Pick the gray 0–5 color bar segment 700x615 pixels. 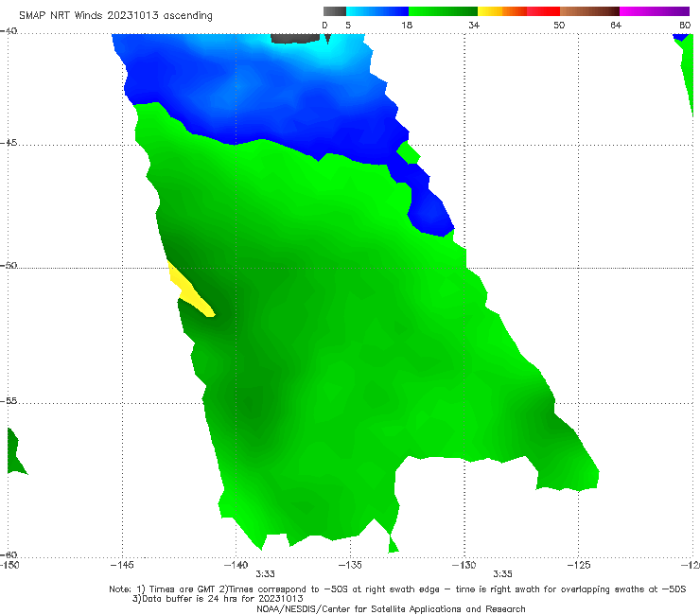(x=334, y=11)
